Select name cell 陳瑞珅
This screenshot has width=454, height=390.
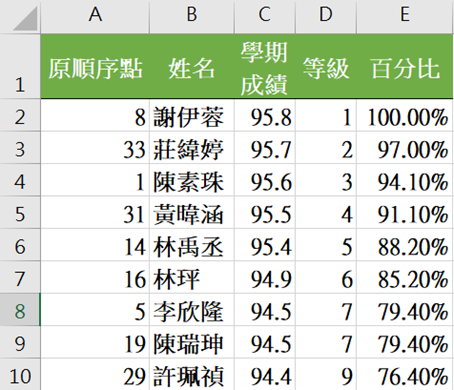192,342
